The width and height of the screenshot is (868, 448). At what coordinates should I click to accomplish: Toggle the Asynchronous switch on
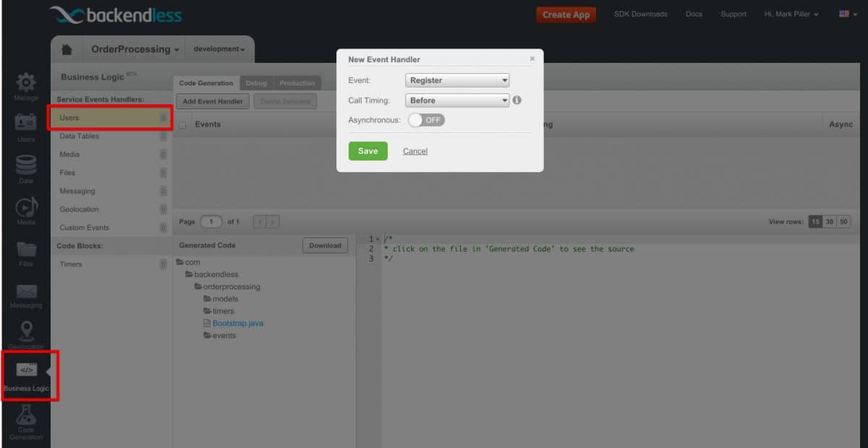[426, 120]
